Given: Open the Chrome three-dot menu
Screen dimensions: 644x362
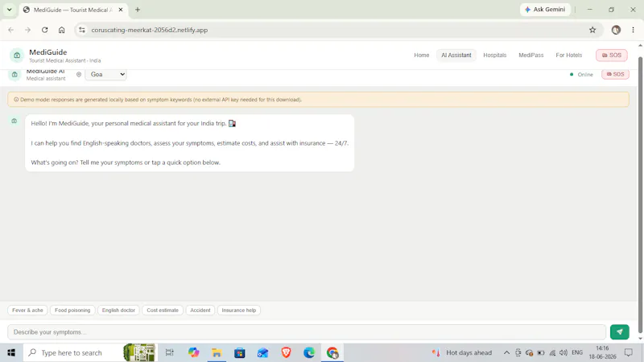Looking at the screenshot, I should (x=633, y=30).
